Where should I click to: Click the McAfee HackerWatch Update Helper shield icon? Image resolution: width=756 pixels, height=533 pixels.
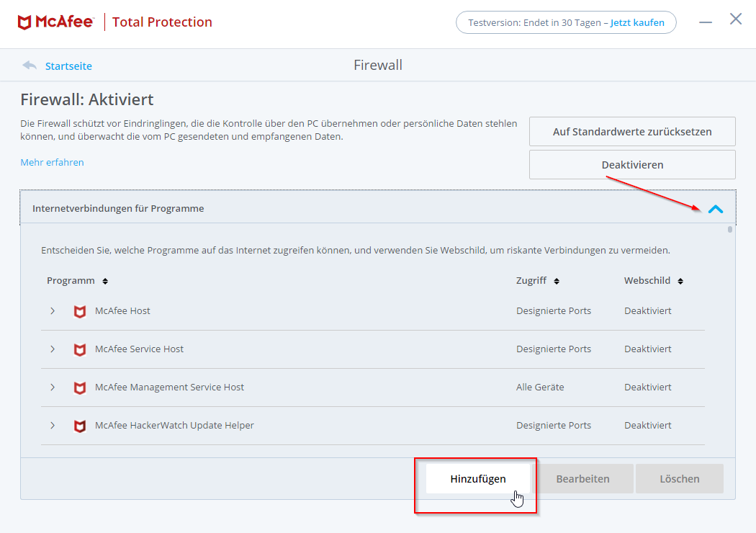(80, 426)
